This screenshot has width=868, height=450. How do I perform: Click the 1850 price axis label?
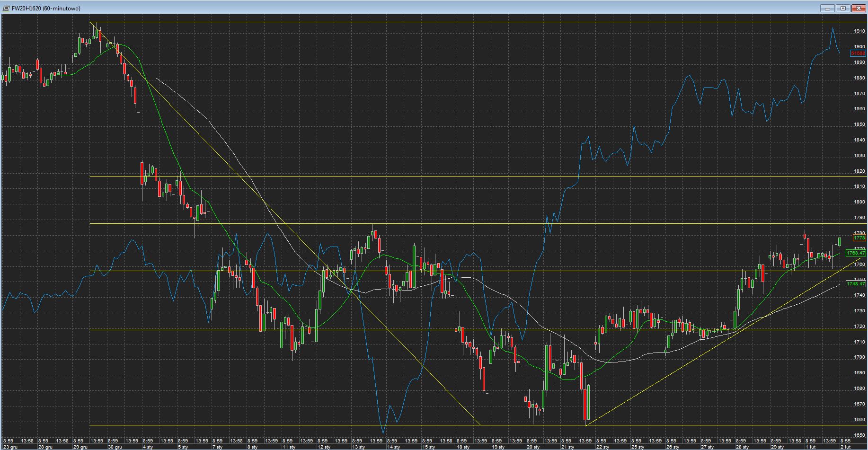pos(859,124)
